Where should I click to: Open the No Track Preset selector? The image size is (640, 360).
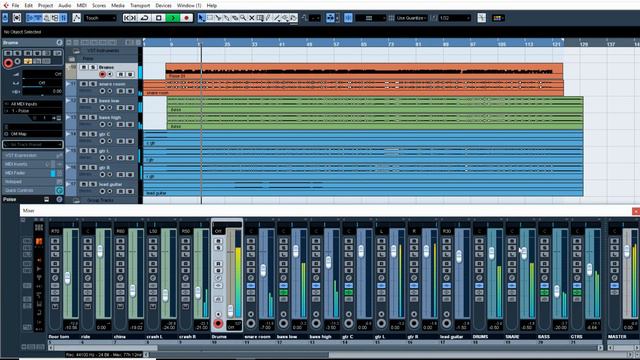[x=33, y=144]
